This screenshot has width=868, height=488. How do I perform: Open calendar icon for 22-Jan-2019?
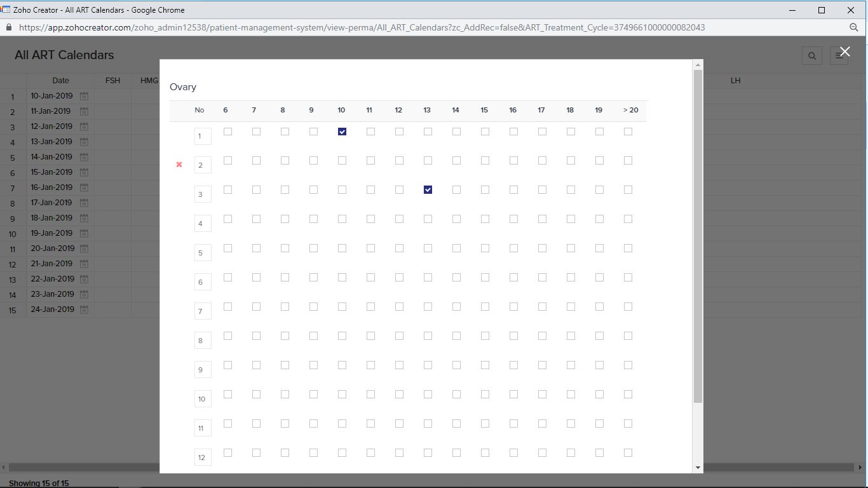84,279
